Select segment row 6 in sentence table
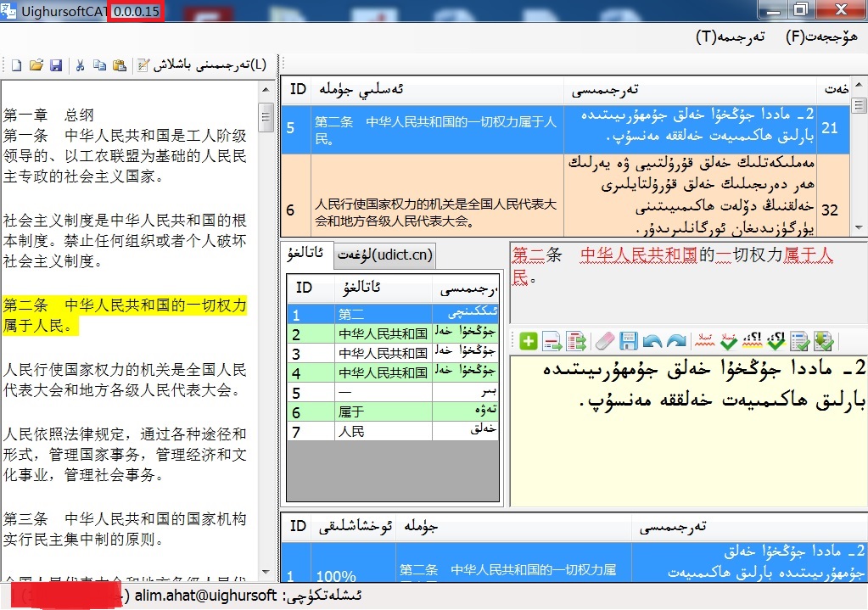Screen dimensions: 868x610 pyautogui.click(x=565, y=195)
